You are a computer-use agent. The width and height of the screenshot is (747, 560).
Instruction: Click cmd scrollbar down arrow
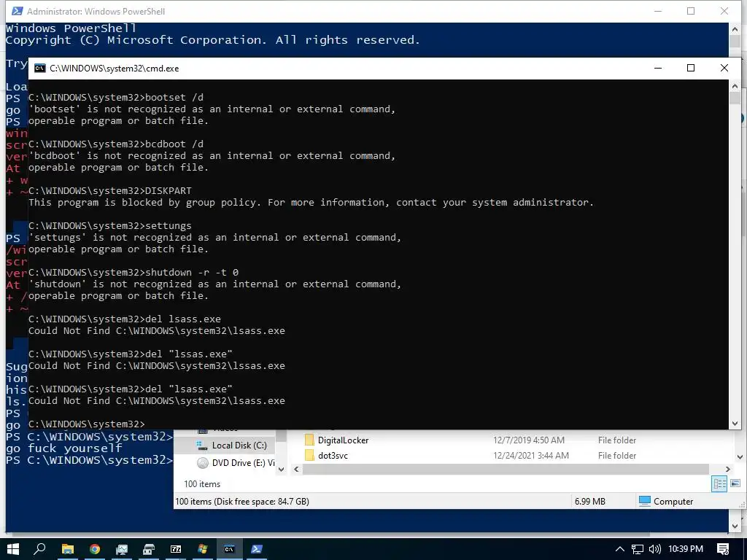point(735,424)
